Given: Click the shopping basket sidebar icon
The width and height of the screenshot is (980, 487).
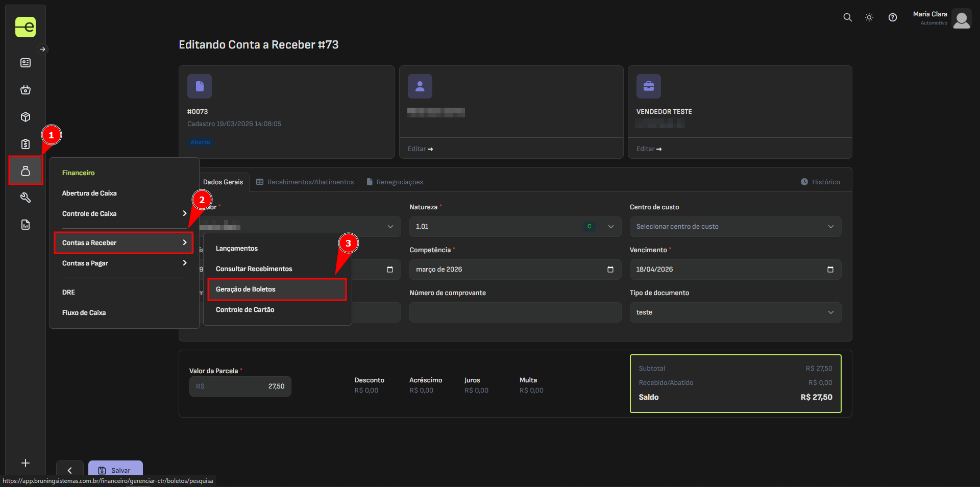Looking at the screenshot, I should pos(26,90).
